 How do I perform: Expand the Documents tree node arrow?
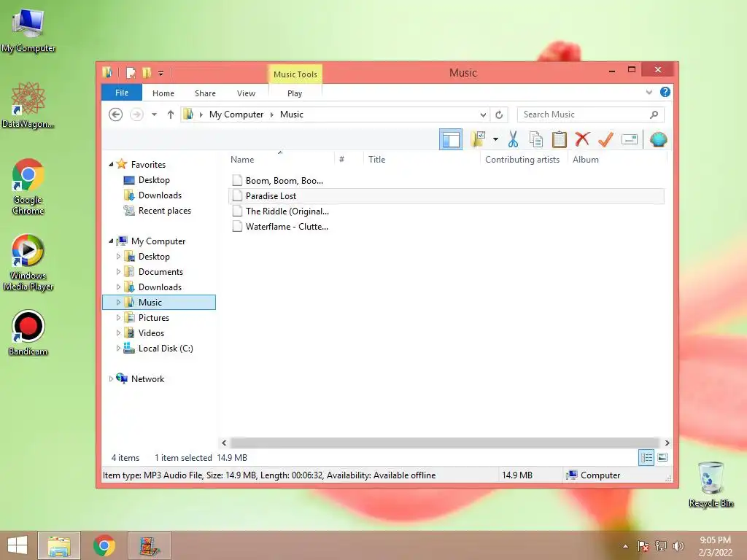(118, 272)
